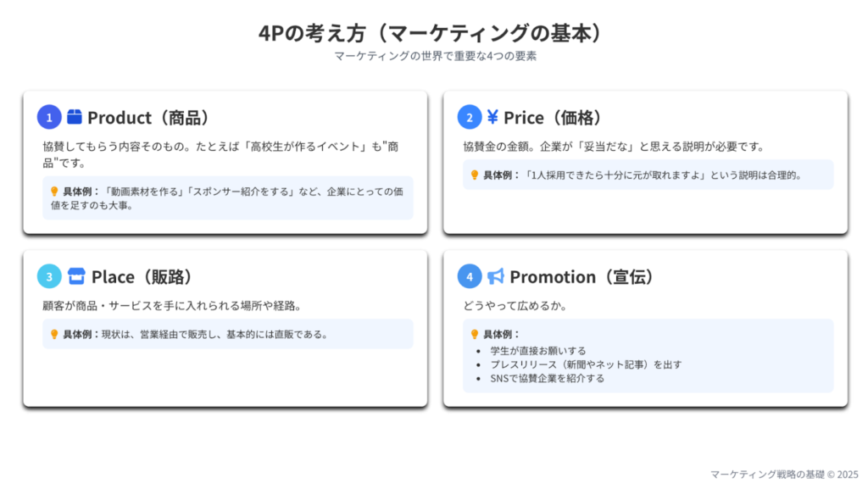Click the store icon beside Place
868x489 pixels.
coord(76,276)
